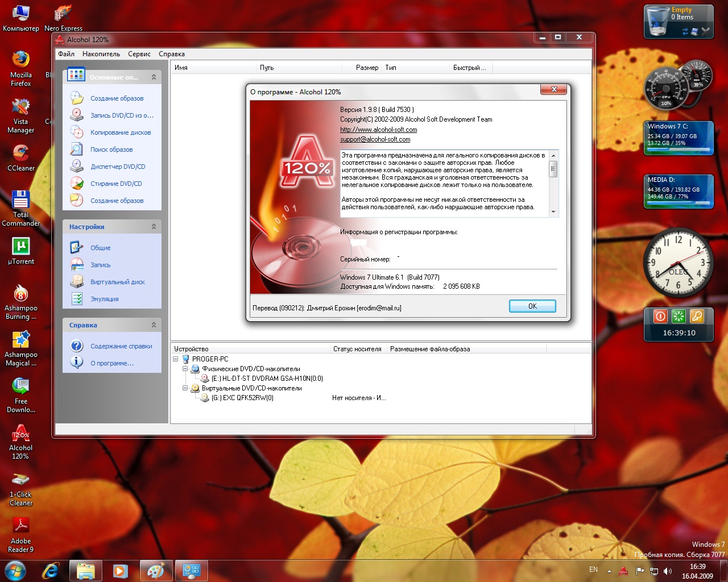Sort by the Имя column header
The width and height of the screenshot is (728, 582).
point(213,68)
